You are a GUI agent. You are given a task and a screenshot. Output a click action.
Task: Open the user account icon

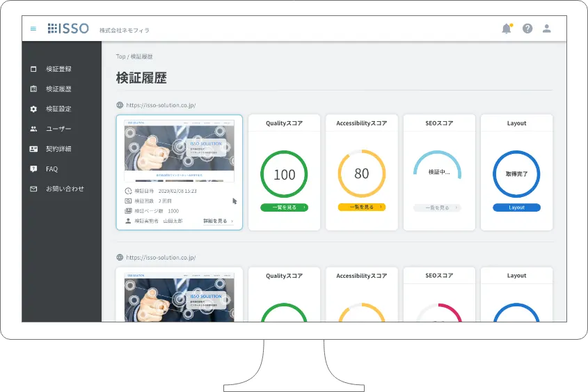(x=547, y=29)
